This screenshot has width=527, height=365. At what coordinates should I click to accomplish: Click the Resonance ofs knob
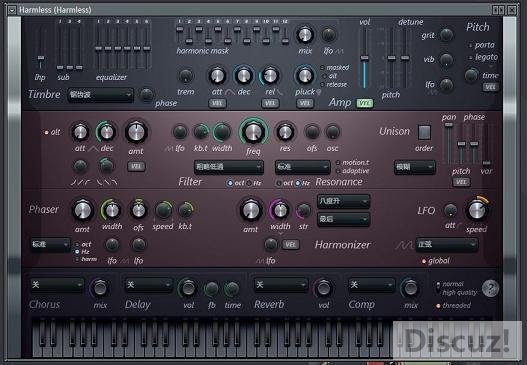pos(312,132)
